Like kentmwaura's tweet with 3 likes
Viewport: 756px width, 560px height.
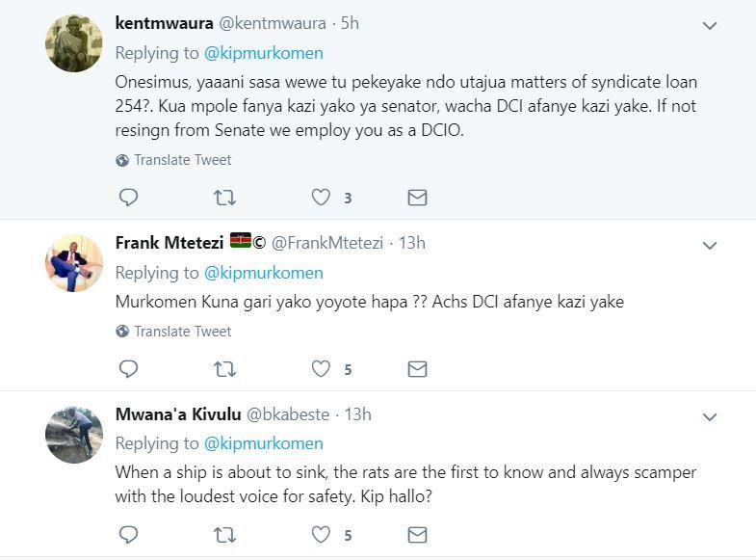pyautogui.click(x=322, y=198)
